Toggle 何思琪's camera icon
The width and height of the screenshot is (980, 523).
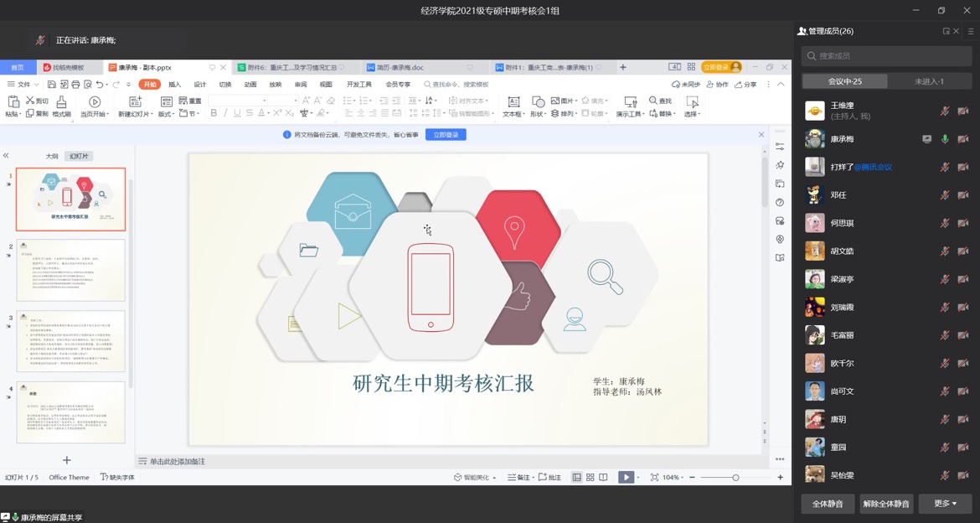pos(963,223)
